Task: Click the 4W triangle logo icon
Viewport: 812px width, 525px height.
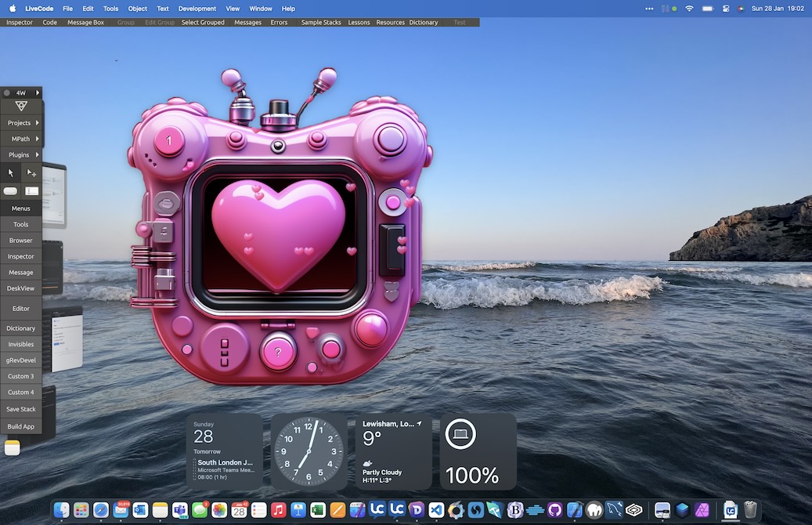Action: click(21, 107)
